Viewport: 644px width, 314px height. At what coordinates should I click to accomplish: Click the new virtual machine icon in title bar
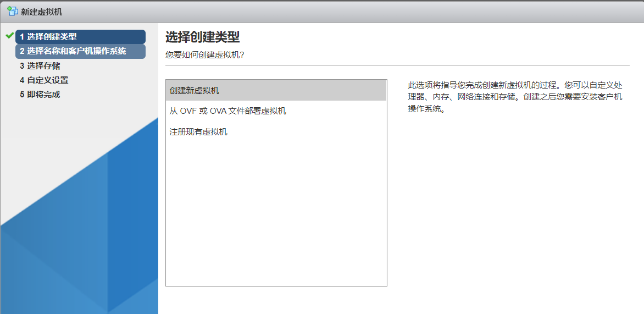click(13, 11)
